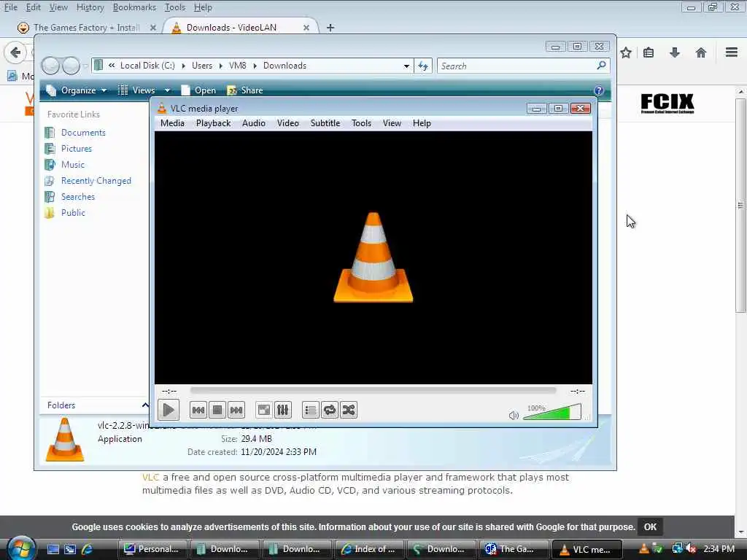Open The Ga... taskbar button
This screenshot has width=747, height=560.
(x=514, y=549)
